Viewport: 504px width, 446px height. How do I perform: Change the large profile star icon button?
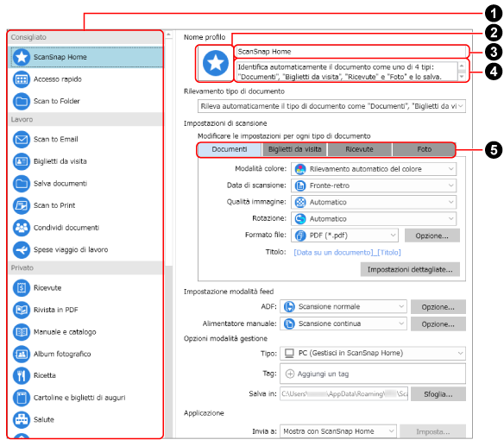coord(215,63)
